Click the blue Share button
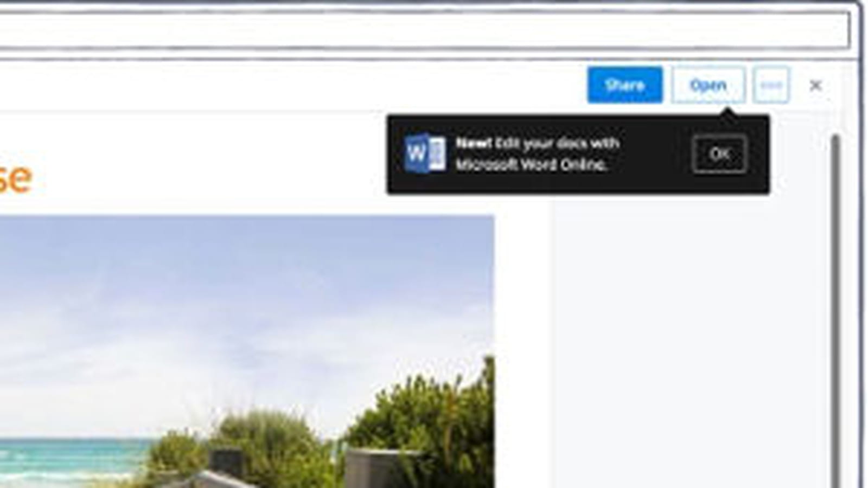868x488 pixels. click(624, 85)
